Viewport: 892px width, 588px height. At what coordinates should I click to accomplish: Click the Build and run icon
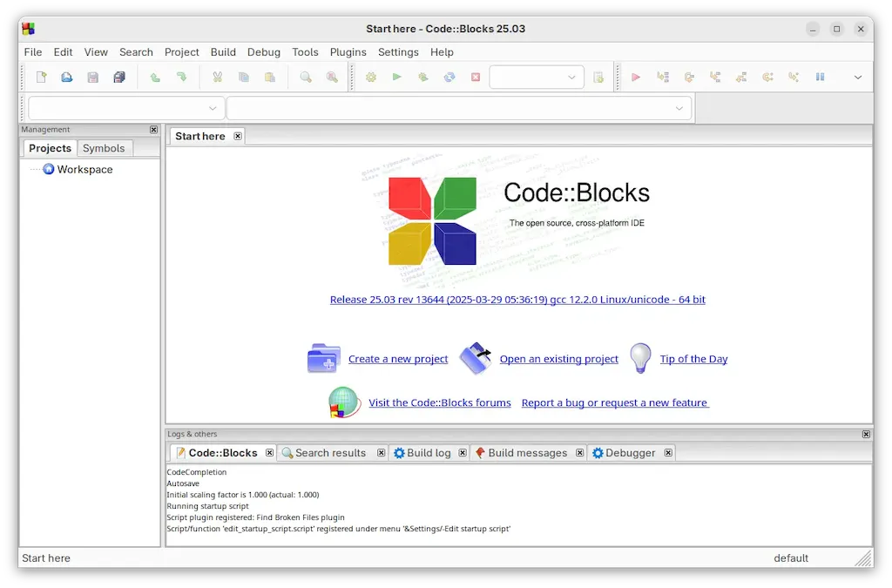click(x=423, y=77)
